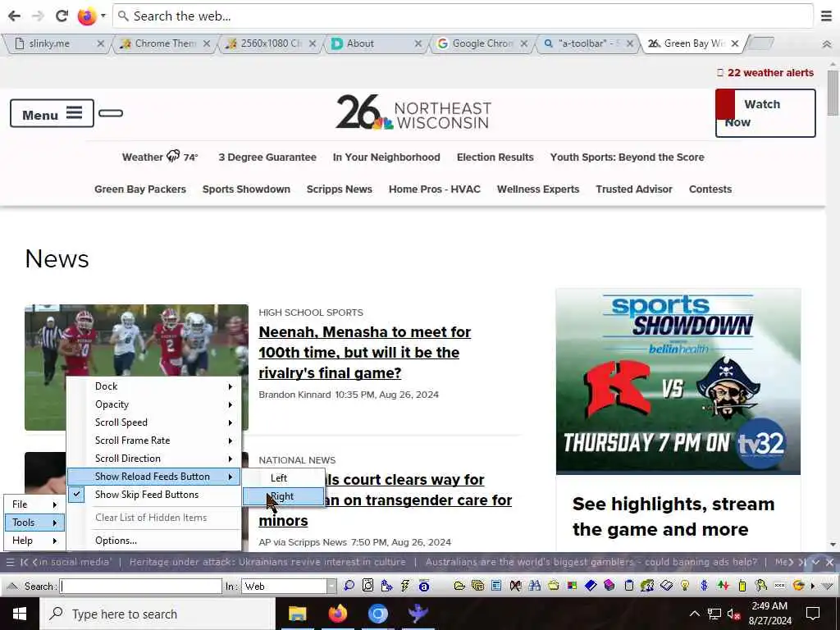The height and width of the screenshot is (630, 840).
Task: Open the Options... menu entry
Action: pos(154,541)
